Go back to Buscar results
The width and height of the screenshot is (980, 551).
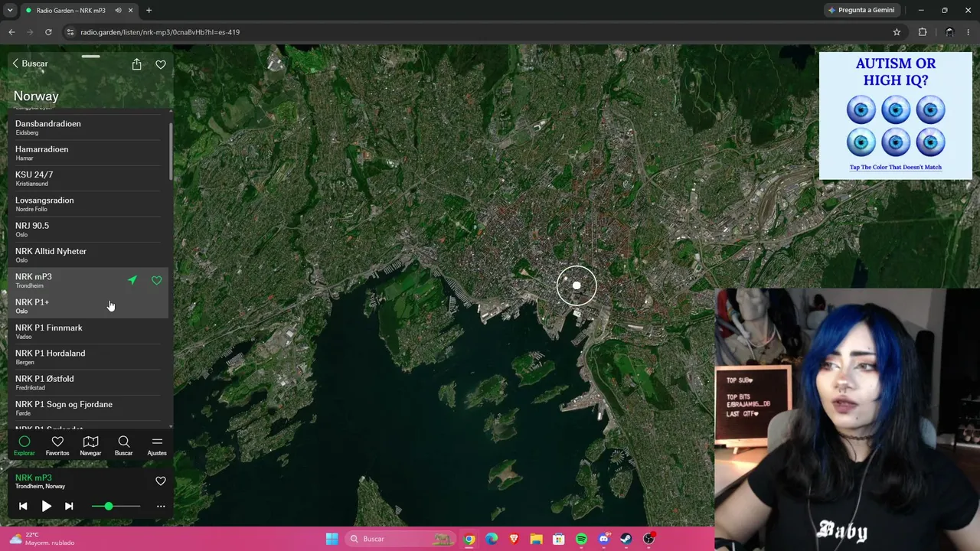pyautogui.click(x=30, y=64)
